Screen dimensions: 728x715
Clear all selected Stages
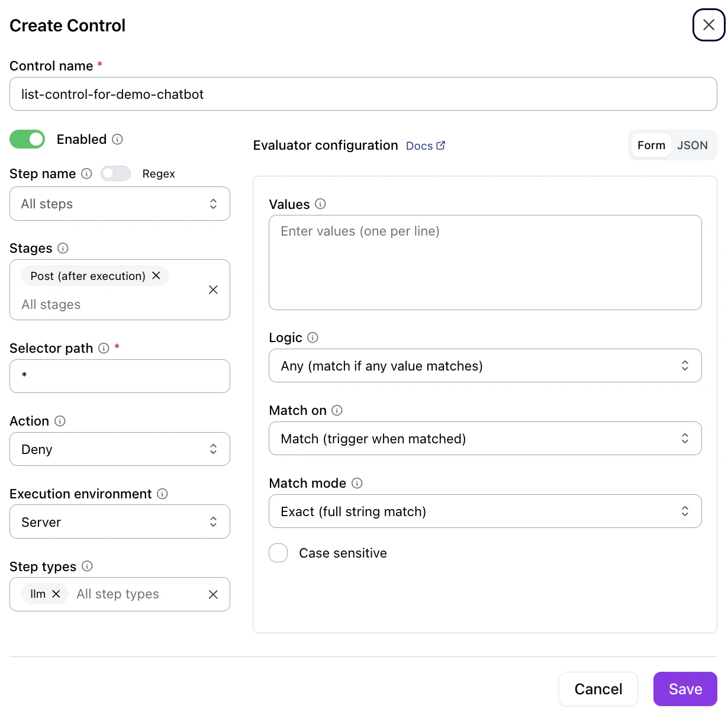click(x=213, y=289)
